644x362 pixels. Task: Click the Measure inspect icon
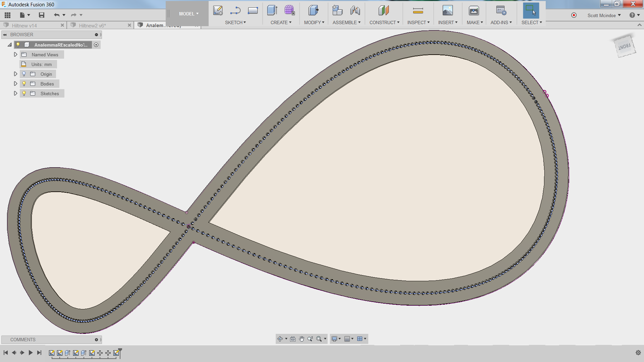[x=418, y=11]
